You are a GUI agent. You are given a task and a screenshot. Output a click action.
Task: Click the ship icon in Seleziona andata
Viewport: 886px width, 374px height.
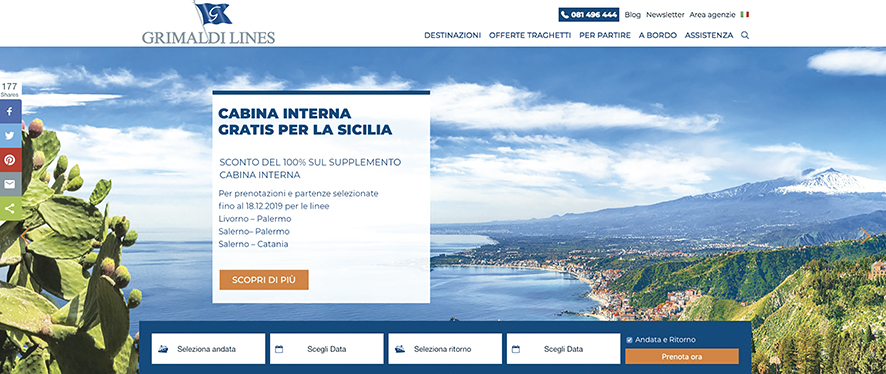point(163,349)
